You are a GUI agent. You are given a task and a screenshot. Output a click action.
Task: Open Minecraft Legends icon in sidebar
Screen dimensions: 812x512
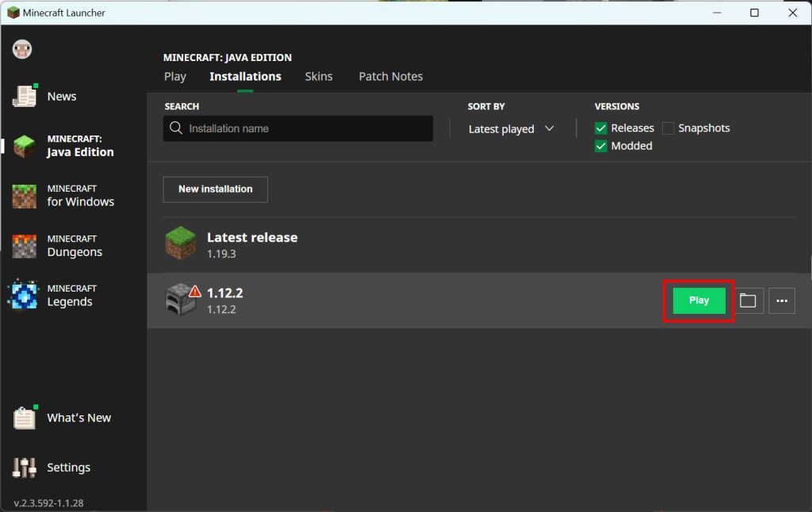(25, 295)
